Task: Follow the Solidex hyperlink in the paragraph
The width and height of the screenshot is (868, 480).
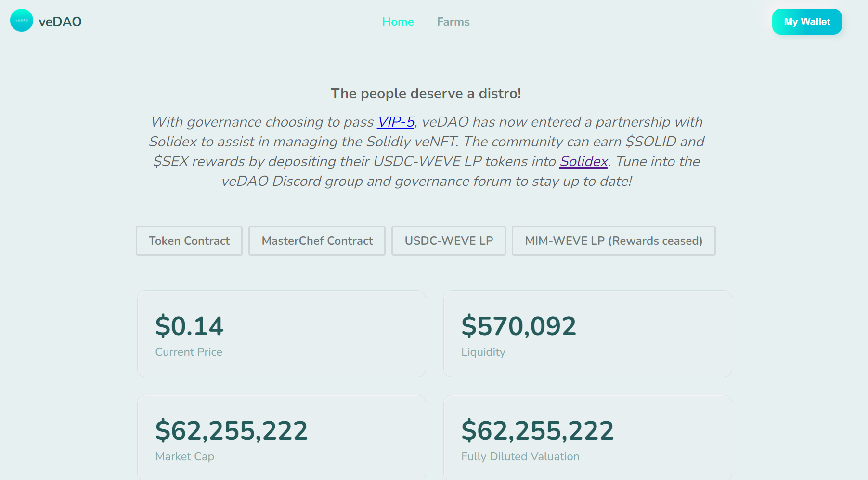Action: (583, 161)
